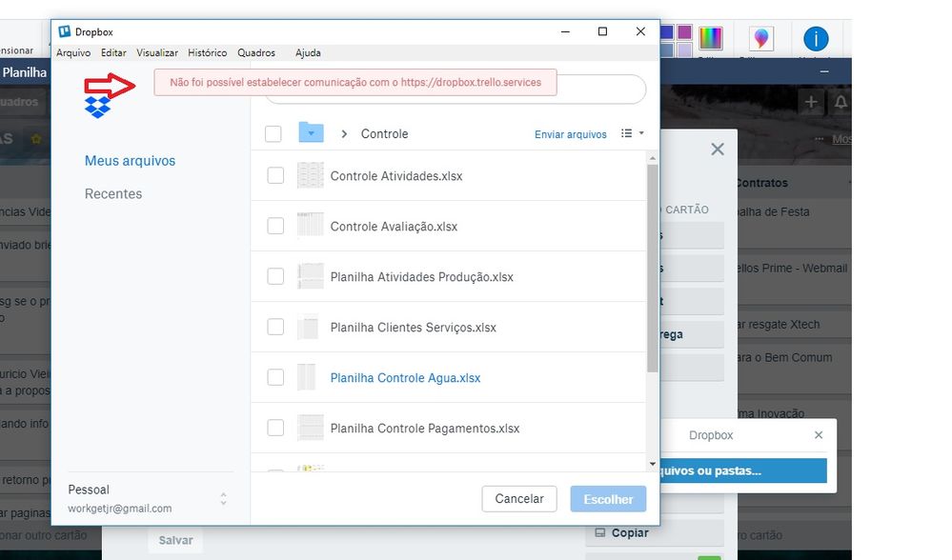Viewport: 952px width, 560px height.
Task: Click the Paint 3D balloon icon
Action: click(760, 39)
